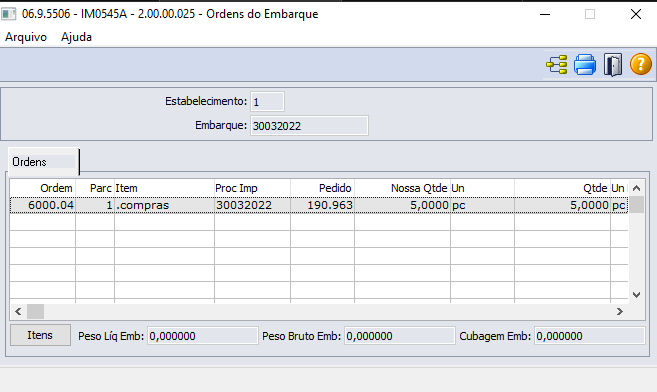Click Proc Imp cell 30032022 in grid
The image size is (657, 392).
(252, 205)
